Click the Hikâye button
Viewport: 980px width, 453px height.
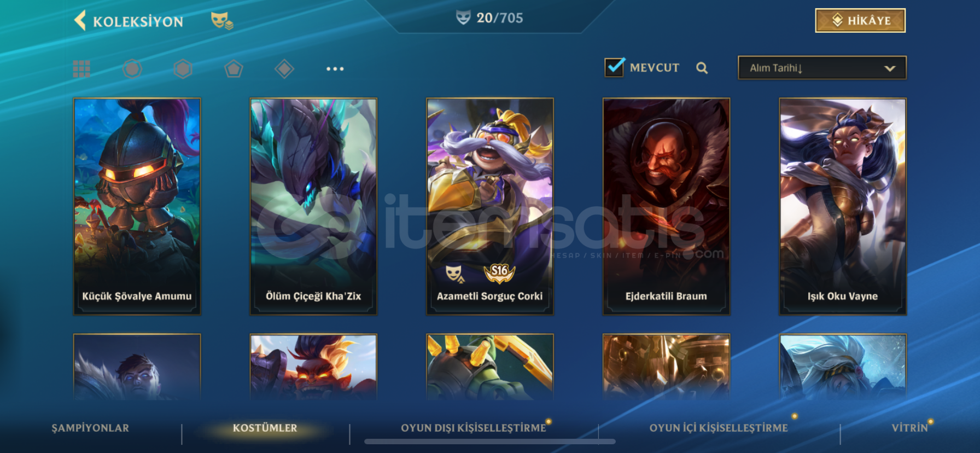pos(860,21)
